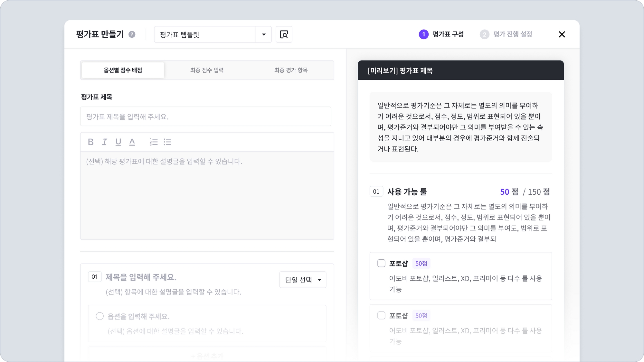Close the 평가표 만들기 dialog
644x362 pixels.
[x=562, y=34]
